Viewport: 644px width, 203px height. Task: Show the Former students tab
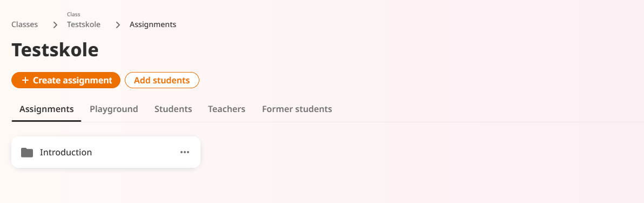tap(297, 109)
